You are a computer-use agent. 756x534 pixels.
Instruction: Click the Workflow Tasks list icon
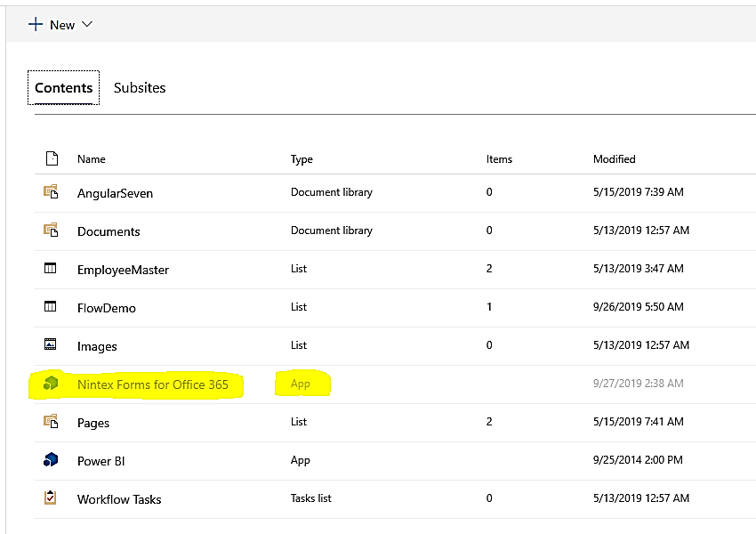51,499
